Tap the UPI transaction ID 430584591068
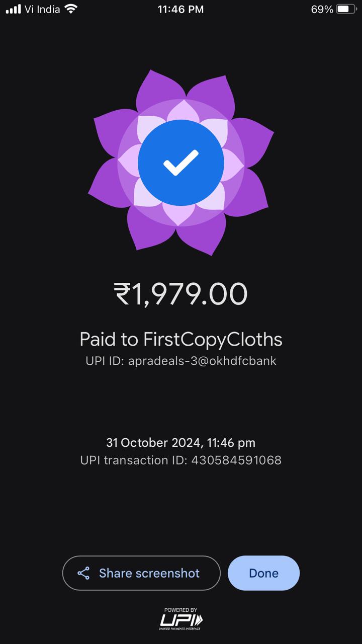 click(181, 460)
